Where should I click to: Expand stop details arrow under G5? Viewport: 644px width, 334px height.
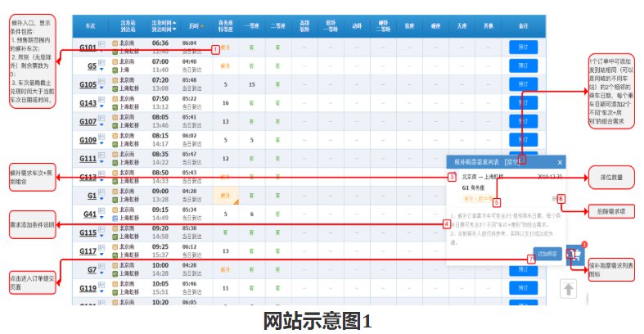[101, 70]
